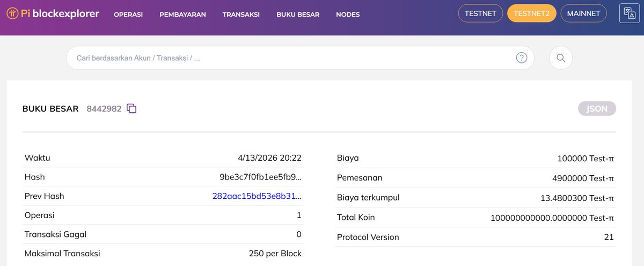Click the value 13.4800300 Test-π
The image size is (644, 266).
577,198
